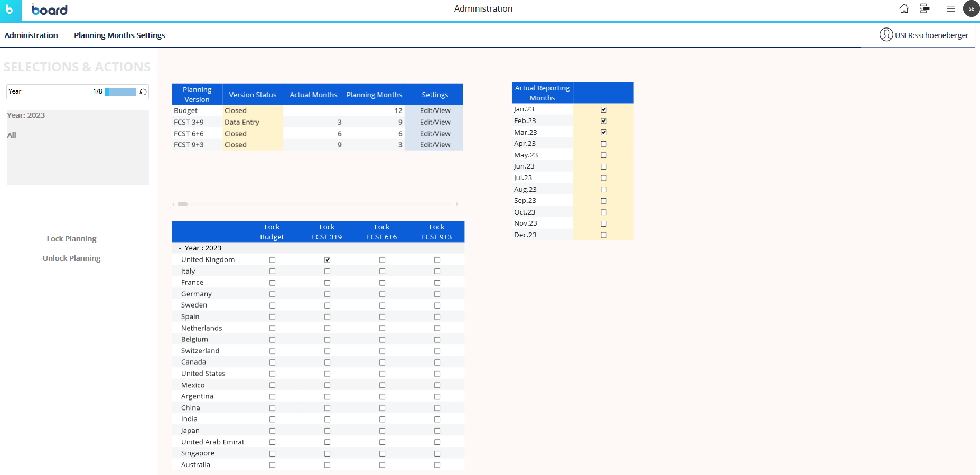Check Apr.23 actual reporting month

click(x=603, y=144)
